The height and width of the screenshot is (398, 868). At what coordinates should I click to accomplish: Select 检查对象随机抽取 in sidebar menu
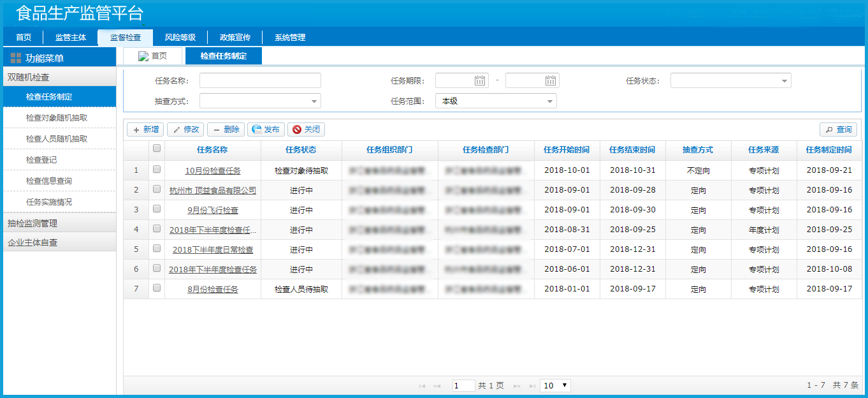(x=57, y=118)
